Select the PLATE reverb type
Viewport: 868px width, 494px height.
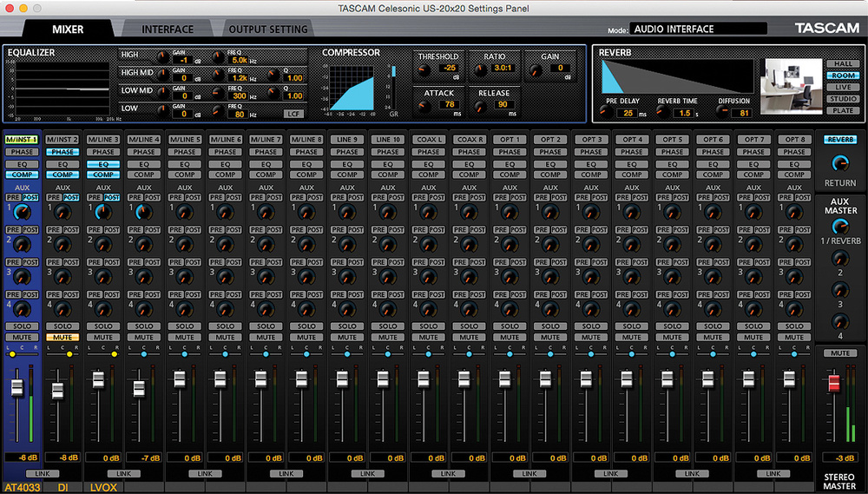(x=842, y=110)
